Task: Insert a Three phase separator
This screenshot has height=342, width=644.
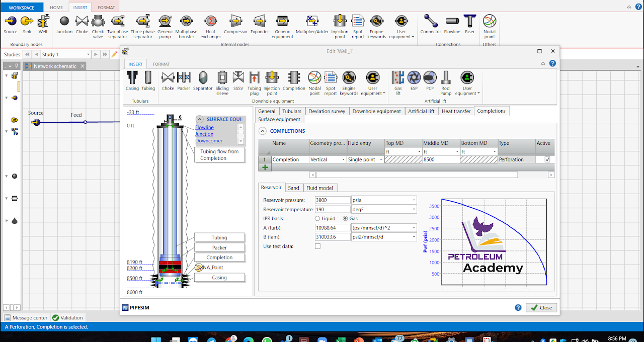Action: click(142, 27)
